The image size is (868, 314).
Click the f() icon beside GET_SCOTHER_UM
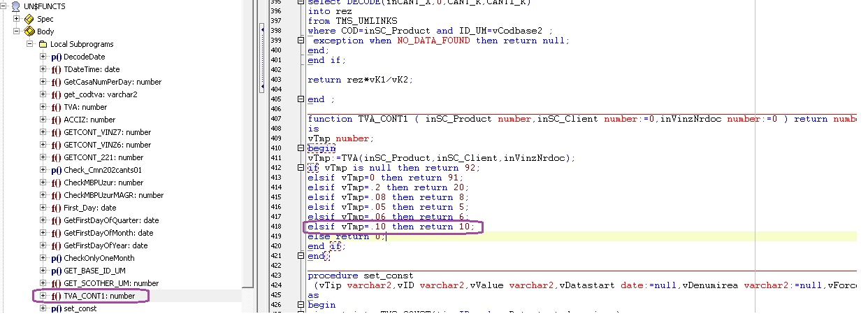[57, 283]
